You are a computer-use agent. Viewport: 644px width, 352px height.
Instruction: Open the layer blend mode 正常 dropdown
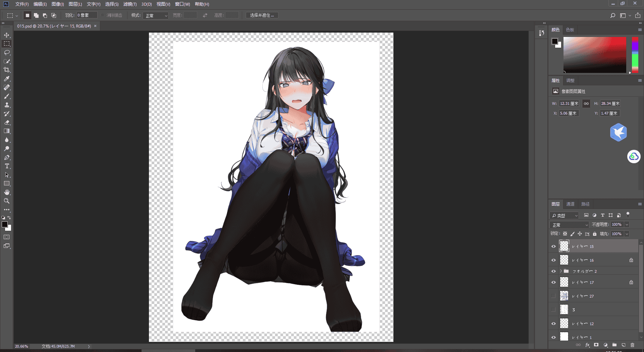click(569, 225)
